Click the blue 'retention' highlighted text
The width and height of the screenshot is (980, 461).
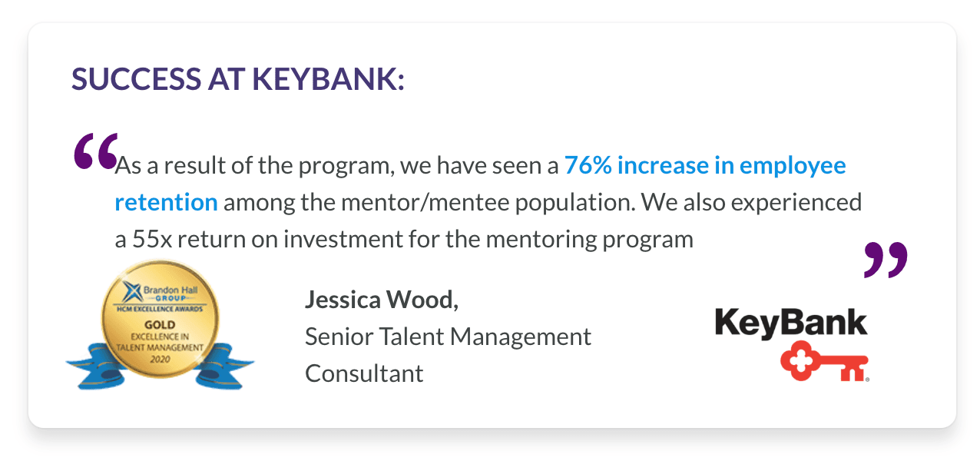point(166,202)
